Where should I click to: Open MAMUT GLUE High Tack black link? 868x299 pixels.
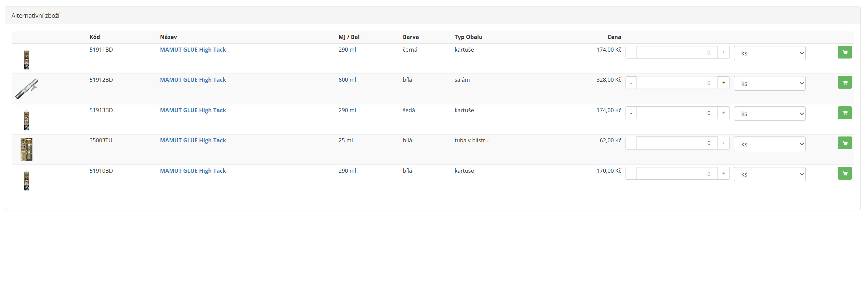coord(193,50)
